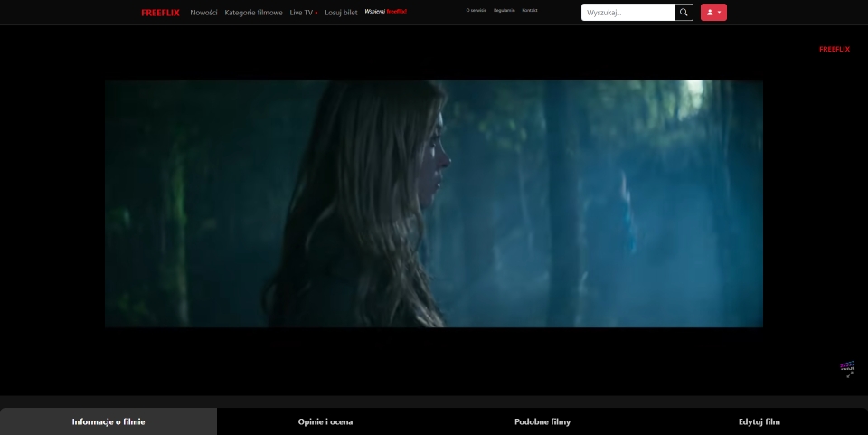Click the colorful keyboard icon bottom-right
Screen dimensions: 868x435
pyautogui.click(x=847, y=365)
